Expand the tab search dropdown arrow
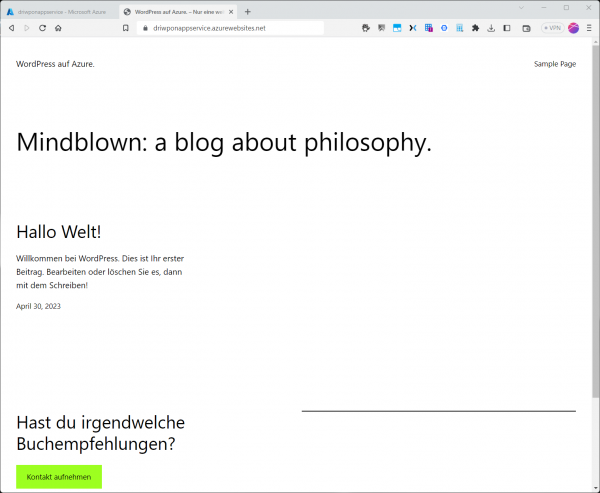This screenshot has height=493, width=600. coord(521,8)
